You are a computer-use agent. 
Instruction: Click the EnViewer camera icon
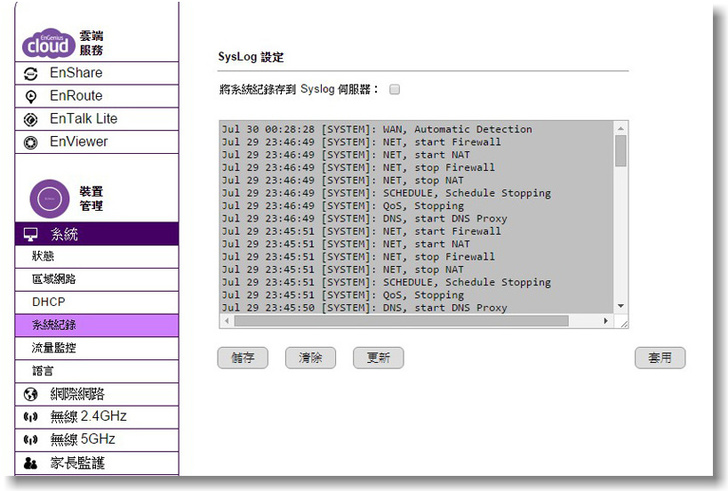click(x=31, y=142)
